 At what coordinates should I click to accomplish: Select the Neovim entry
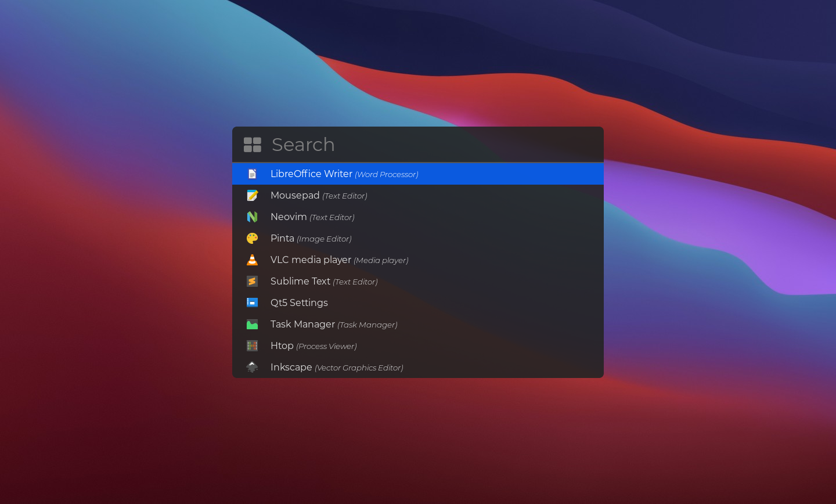pos(418,217)
